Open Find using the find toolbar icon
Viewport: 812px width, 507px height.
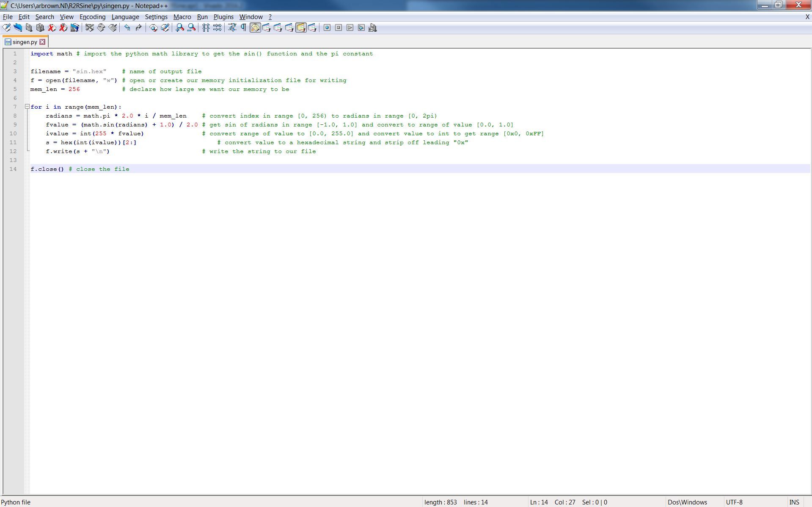point(154,28)
